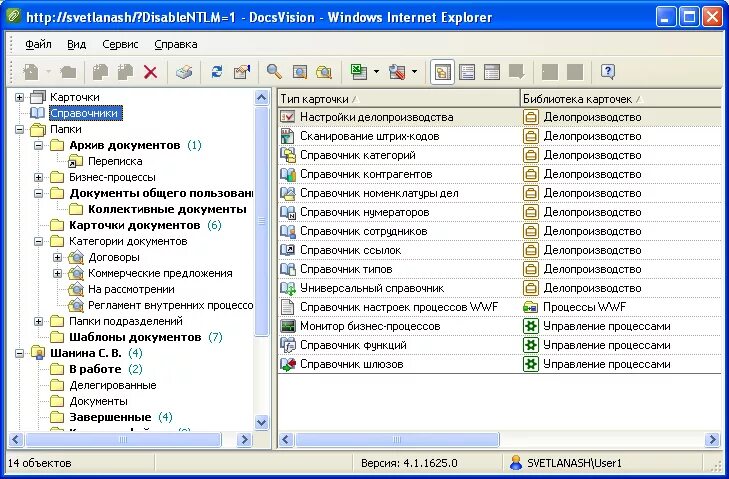The height and width of the screenshot is (479, 729).
Task: Click Справочник ссылок row icon
Action: click(x=288, y=250)
